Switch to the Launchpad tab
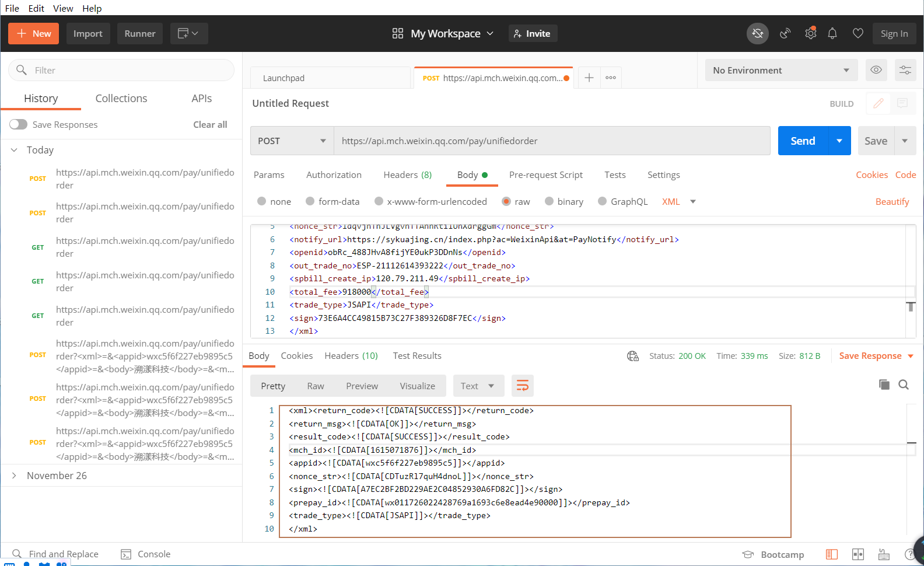 (x=330, y=78)
